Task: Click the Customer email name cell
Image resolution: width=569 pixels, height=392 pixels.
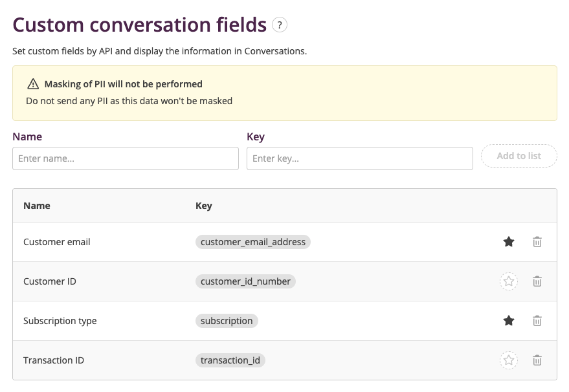Action: (56, 242)
